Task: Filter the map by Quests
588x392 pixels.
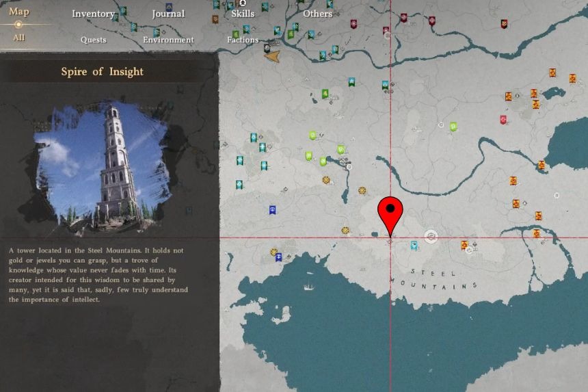Action: click(x=93, y=40)
